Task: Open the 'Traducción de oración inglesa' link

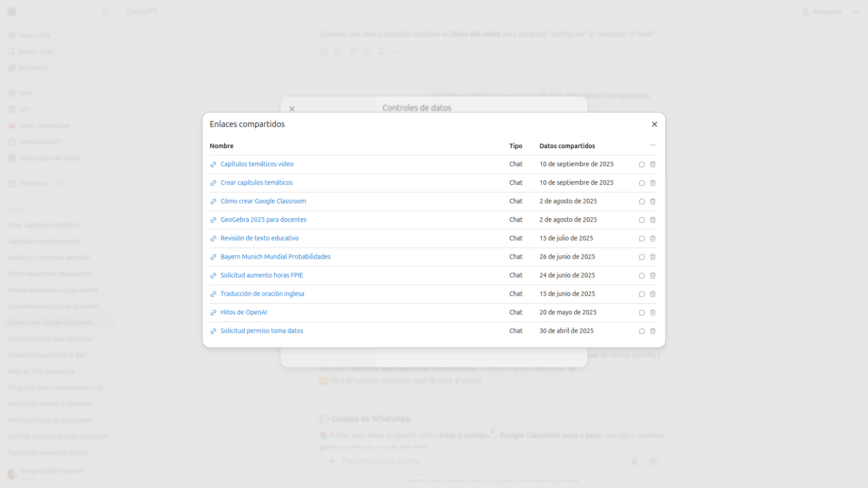Action: click(262, 294)
